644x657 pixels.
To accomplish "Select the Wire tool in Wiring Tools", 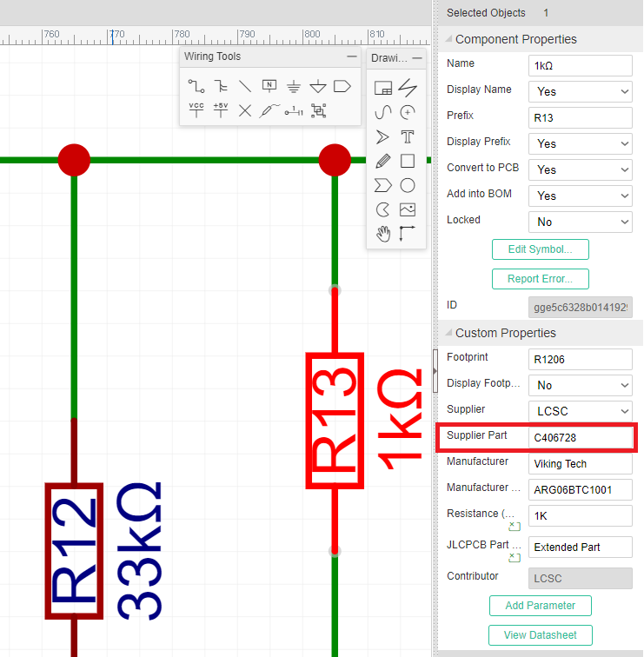I will (196, 86).
